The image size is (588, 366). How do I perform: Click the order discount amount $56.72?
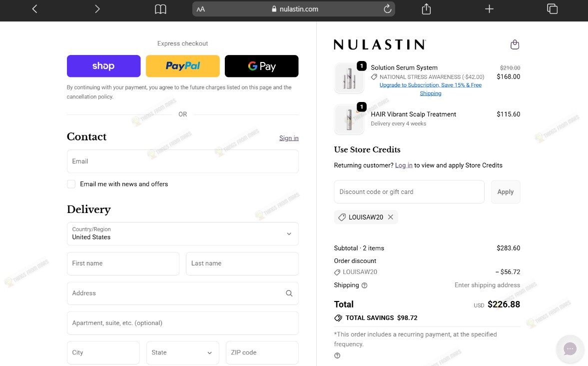(x=508, y=272)
